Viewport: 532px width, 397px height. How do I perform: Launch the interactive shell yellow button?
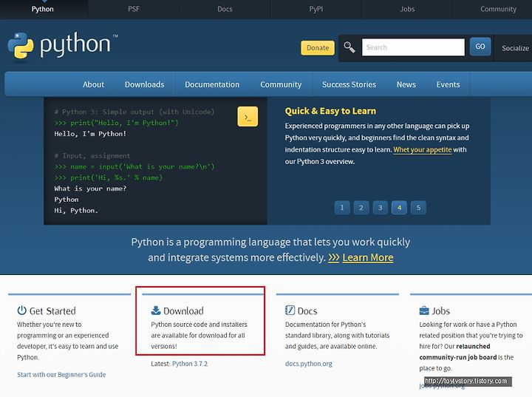(248, 117)
